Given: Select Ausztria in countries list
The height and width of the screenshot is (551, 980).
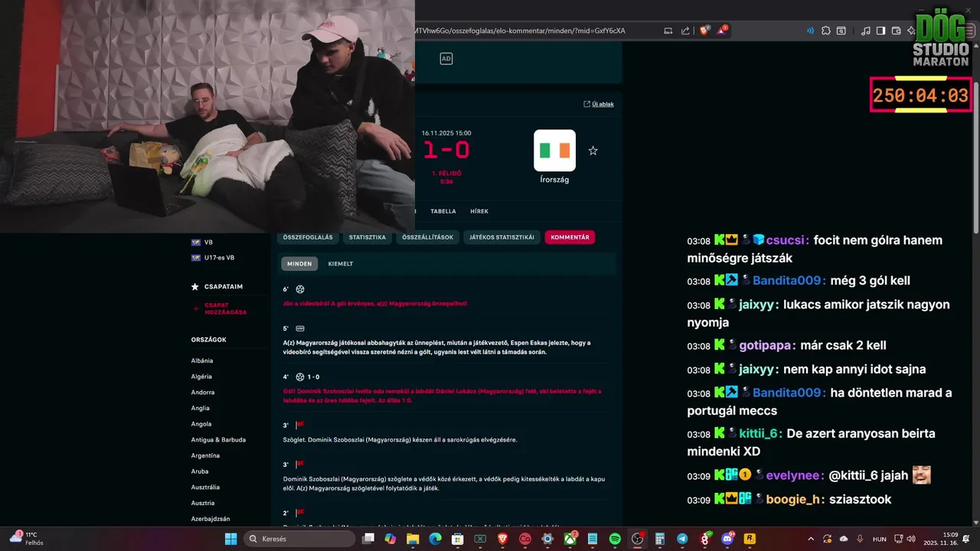Looking at the screenshot, I should (203, 503).
